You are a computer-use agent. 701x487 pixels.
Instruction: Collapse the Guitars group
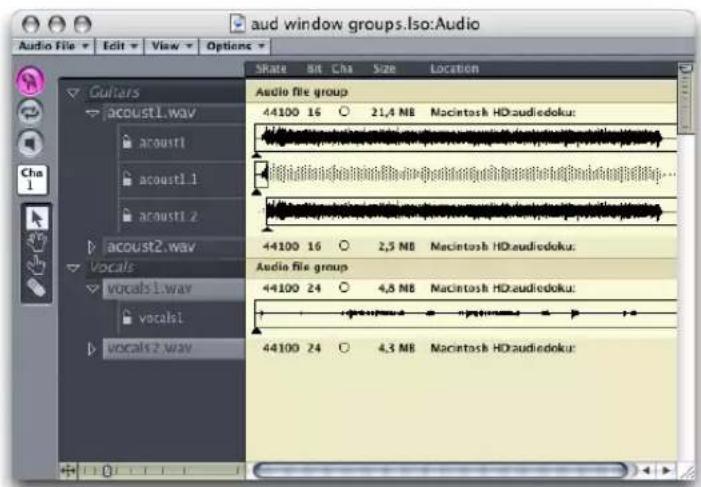point(73,93)
